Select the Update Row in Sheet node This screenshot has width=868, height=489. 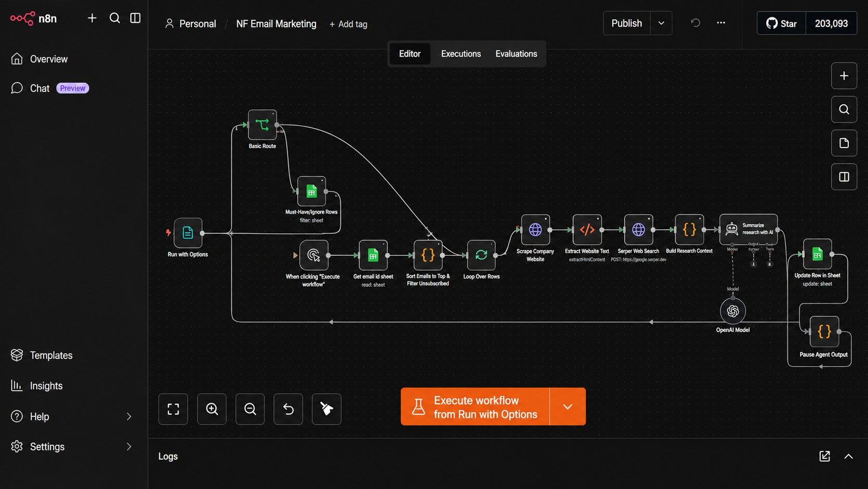point(818,254)
